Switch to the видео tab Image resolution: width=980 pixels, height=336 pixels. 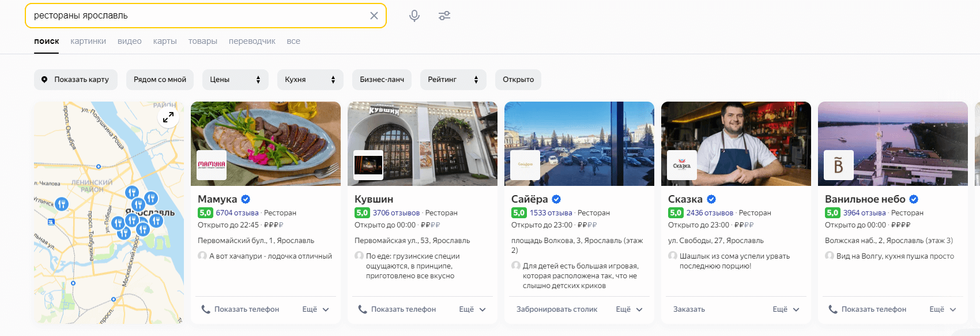coord(130,42)
